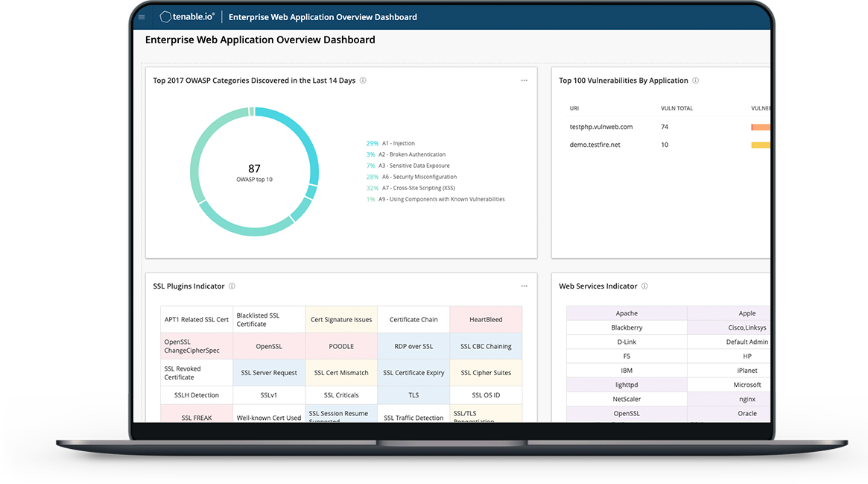Click info icon beside OWASP Categories title

click(363, 81)
